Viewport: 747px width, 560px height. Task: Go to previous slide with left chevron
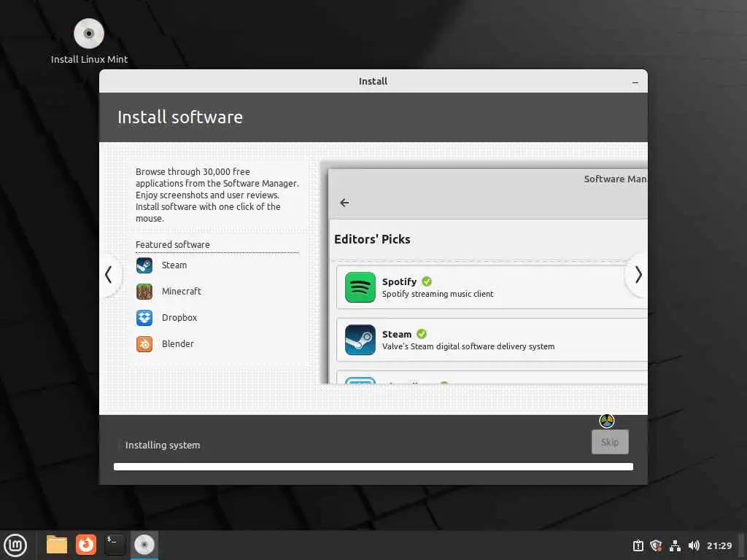tap(109, 275)
